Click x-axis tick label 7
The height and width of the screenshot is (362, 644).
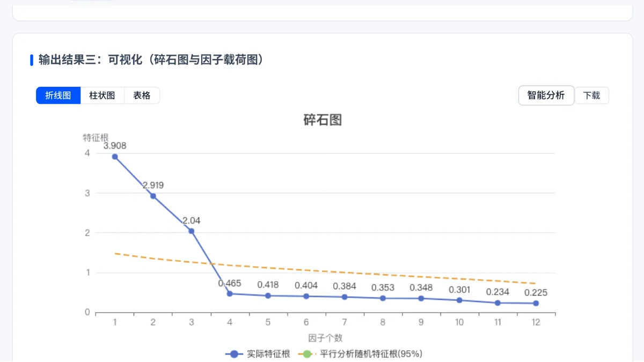pyautogui.click(x=345, y=322)
